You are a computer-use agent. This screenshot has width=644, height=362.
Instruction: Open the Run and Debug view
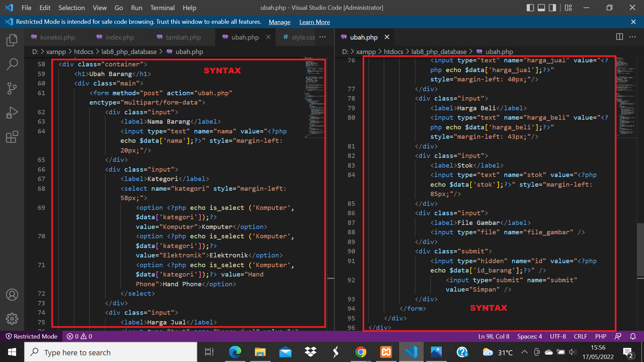pyautogui.click(x=12, y=113)
